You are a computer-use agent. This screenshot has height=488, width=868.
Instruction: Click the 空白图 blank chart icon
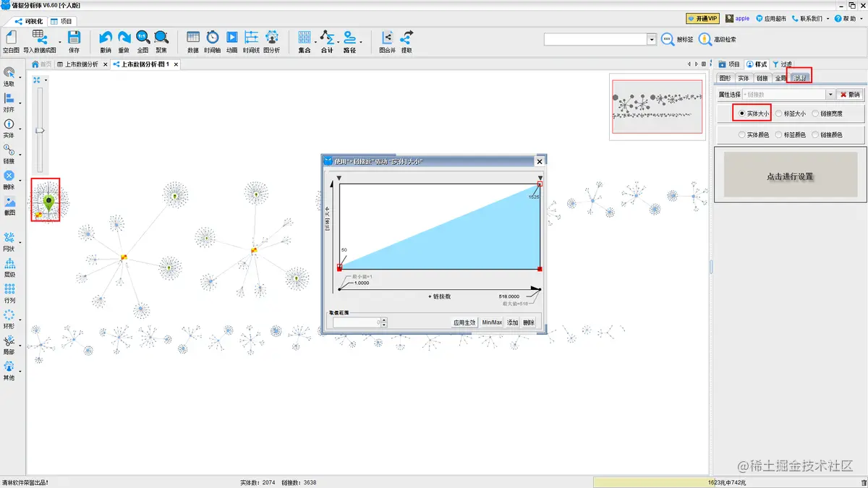(x=10, y=38)
